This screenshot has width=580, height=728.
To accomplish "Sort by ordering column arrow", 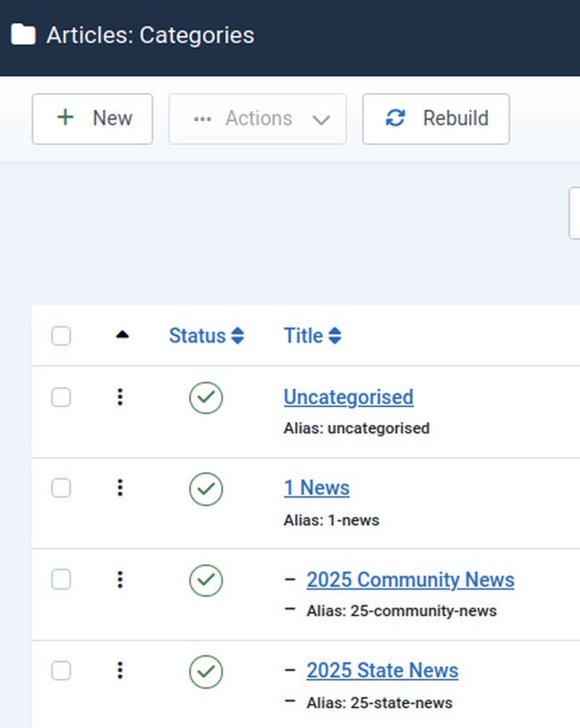I will pos(122,335).
